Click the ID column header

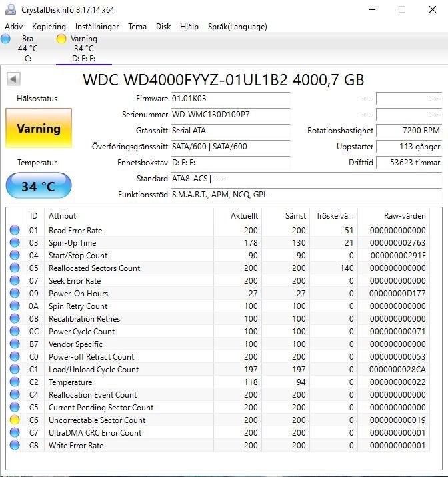click(x=33, y=216)
